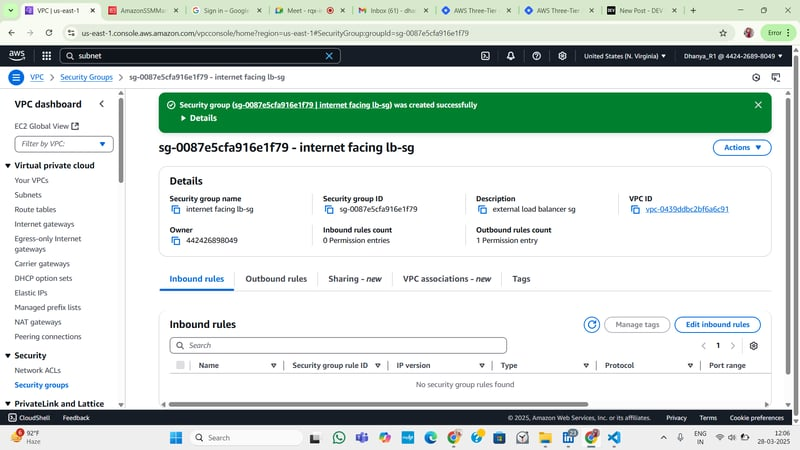Click the AWS top search box
The image size is (800, 450).
point(200,56)
